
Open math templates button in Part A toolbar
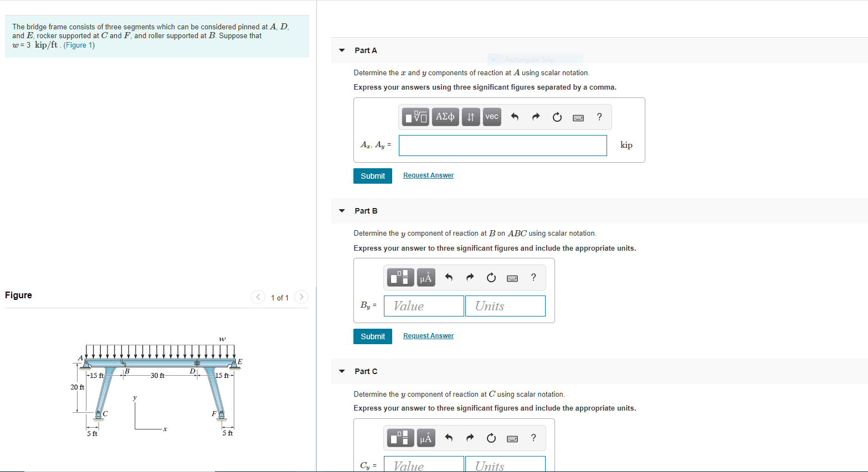click(x=415, y=117)
